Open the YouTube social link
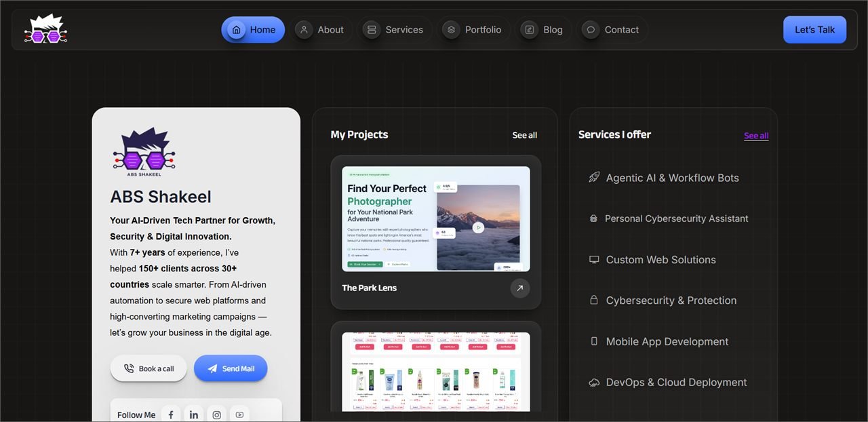This screenshot has height=422, width=868. [239, 415]
